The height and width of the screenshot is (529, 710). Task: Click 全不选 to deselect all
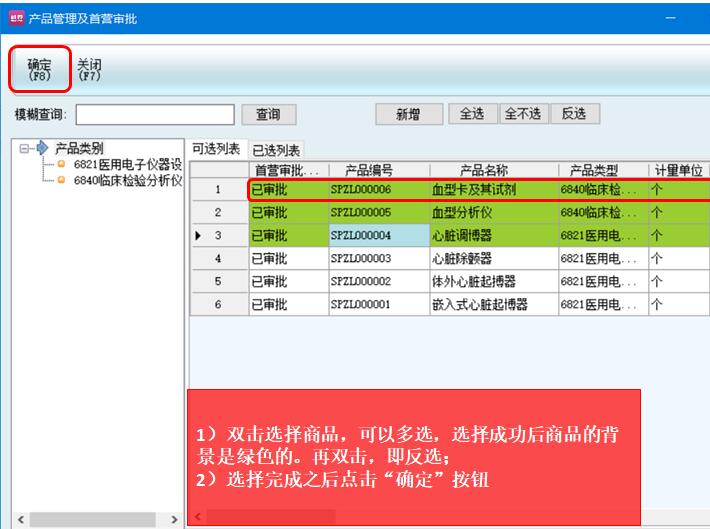click(x=523, y=114)
